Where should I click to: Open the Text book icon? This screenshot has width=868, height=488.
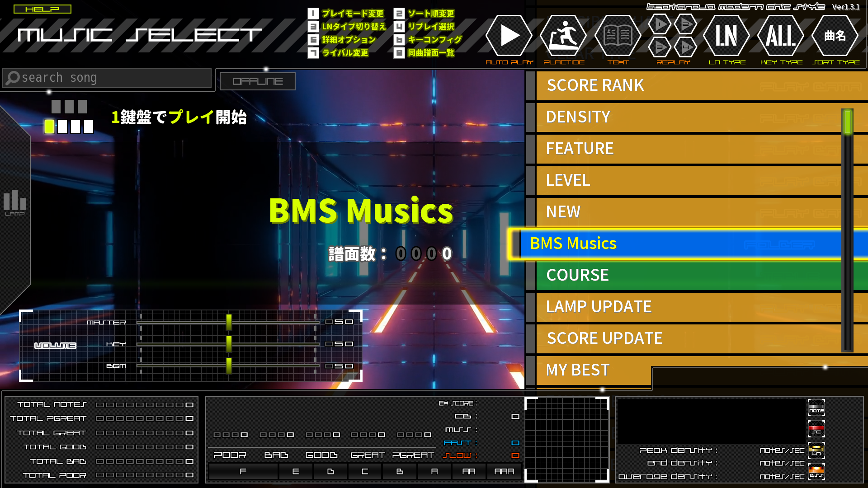point(618,36)
